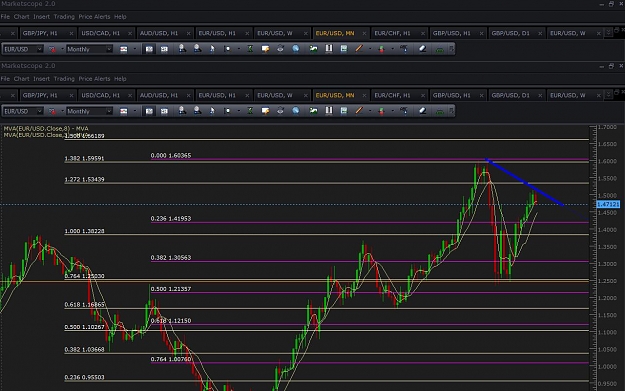Click the green icon at lower toolbar's right end

pos(440,111)
